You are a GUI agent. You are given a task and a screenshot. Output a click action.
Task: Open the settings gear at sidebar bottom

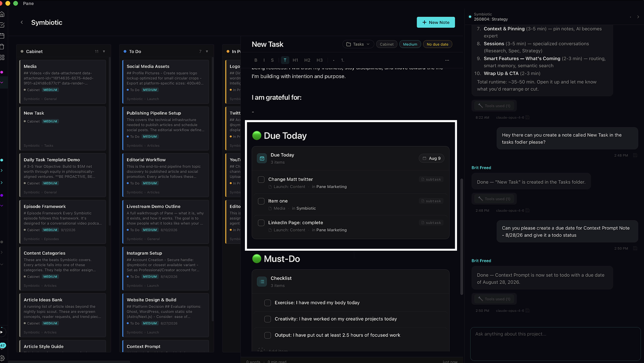(2, 358)
